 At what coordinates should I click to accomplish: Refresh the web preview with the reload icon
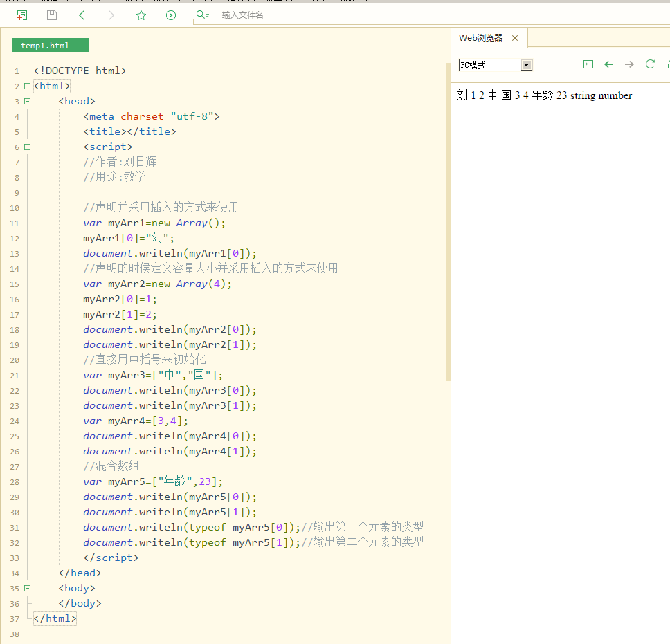(649, 64)
